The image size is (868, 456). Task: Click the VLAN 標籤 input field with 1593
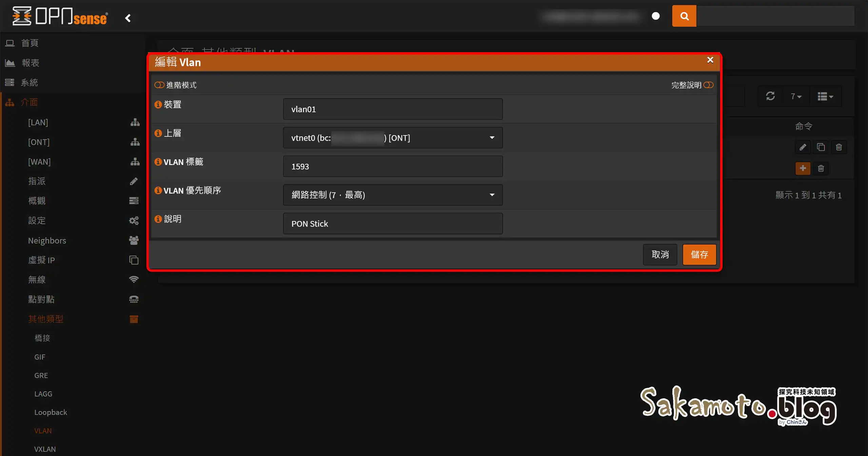[x=393, y=166]
